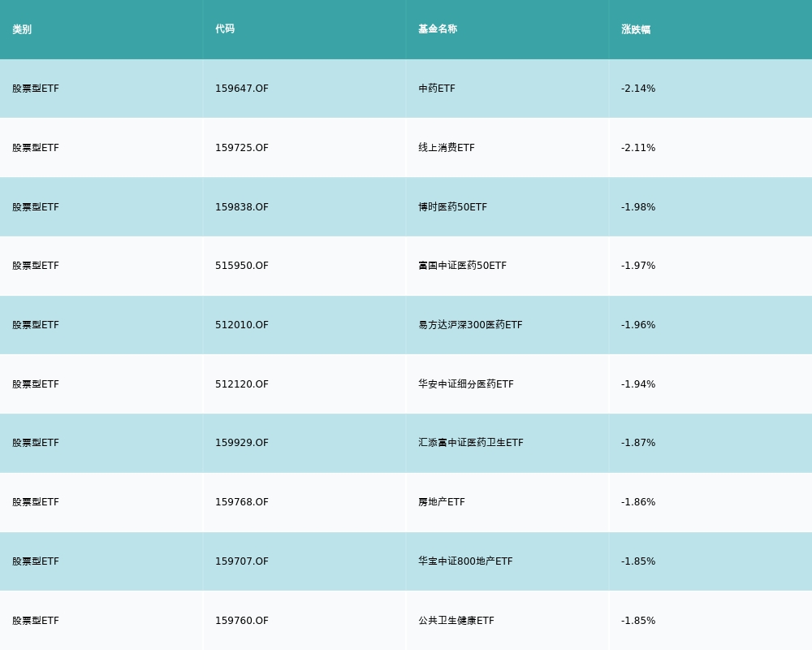Click the -2.11% change value
This screenshot has height=650, width=812.
[x=638, y=148]
